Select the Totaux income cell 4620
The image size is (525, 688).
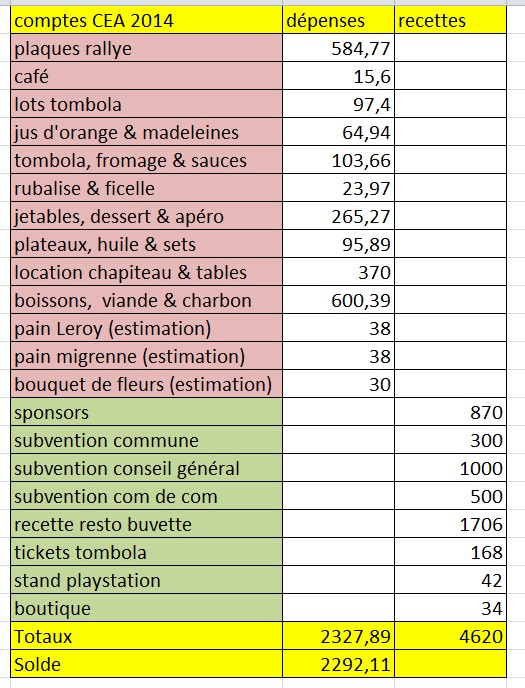coord(450,636)
